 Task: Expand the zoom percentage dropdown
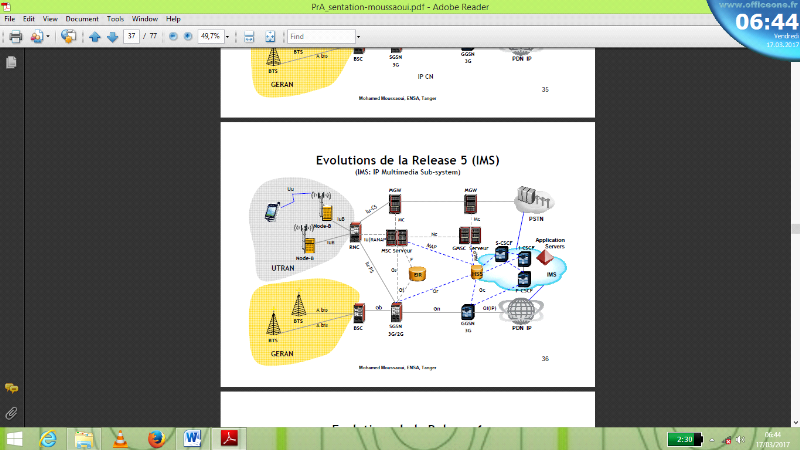[229, 37]
